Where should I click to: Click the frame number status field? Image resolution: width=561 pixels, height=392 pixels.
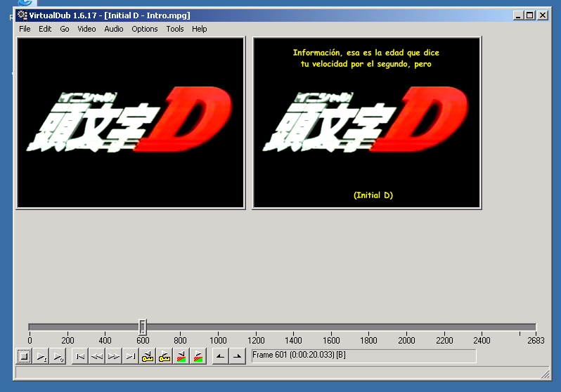click(x=364, y=355)
